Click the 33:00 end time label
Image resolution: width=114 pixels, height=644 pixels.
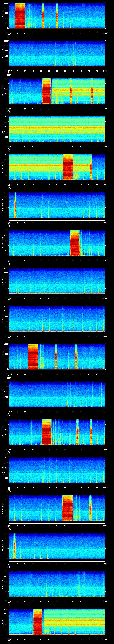click(x=105, y=412)
